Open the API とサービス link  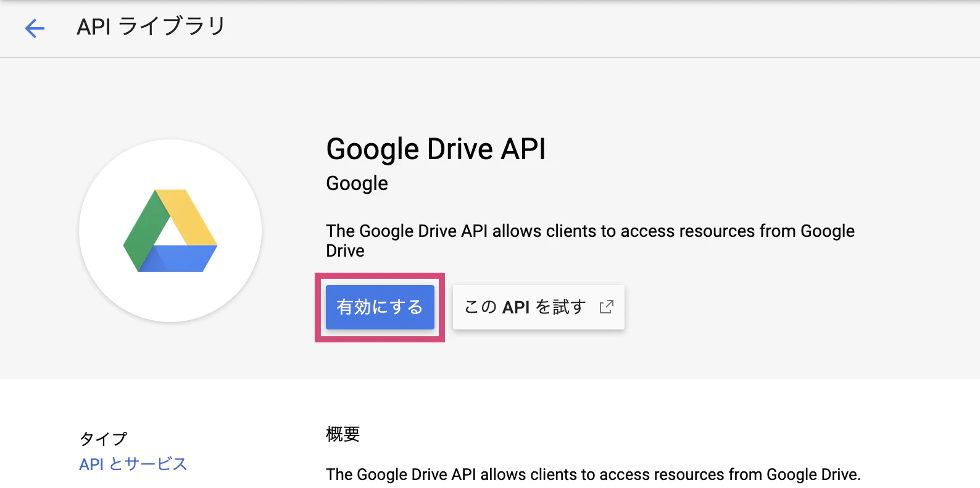click(x=133, y=464)
